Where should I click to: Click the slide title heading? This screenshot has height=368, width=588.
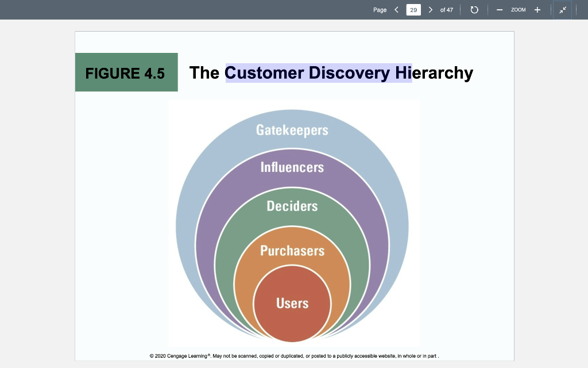click(x=331, y=73)
